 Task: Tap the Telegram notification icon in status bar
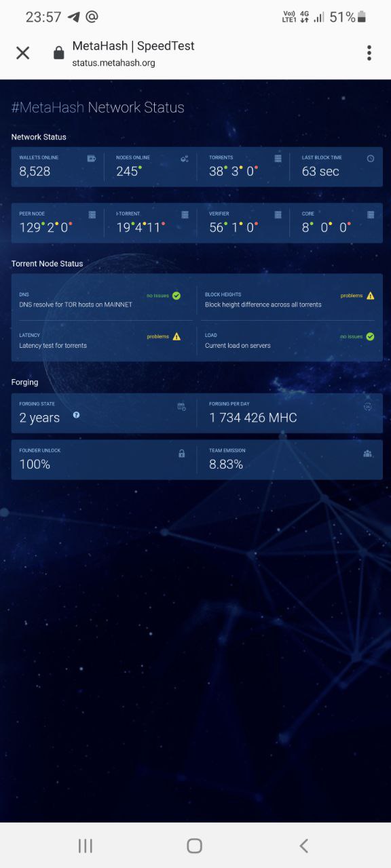pyautogui.click(x=74, y=17)
